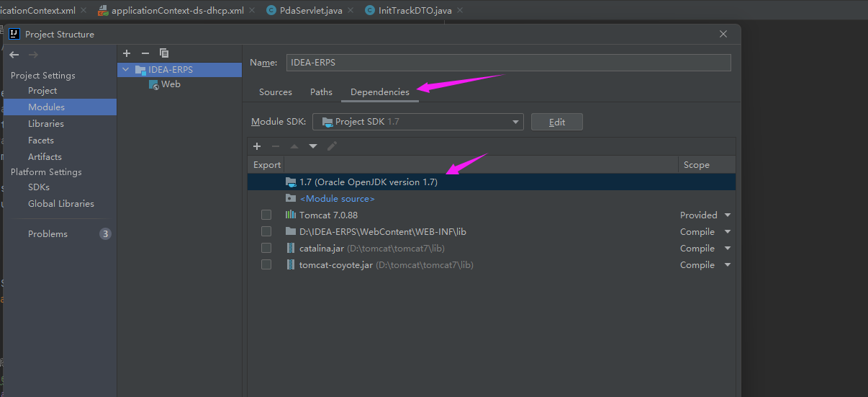
Task: Click the tomcat-coyote.jar file icon
Action: [290, 264]
